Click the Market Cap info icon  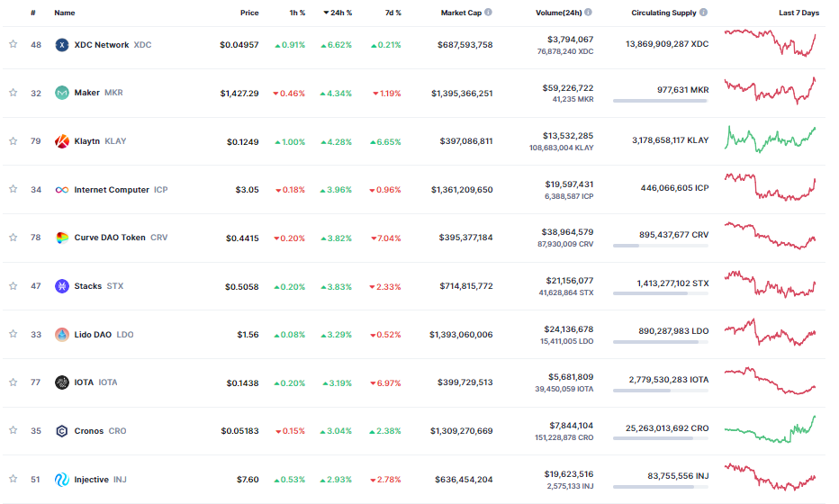[x=489, y=13]
